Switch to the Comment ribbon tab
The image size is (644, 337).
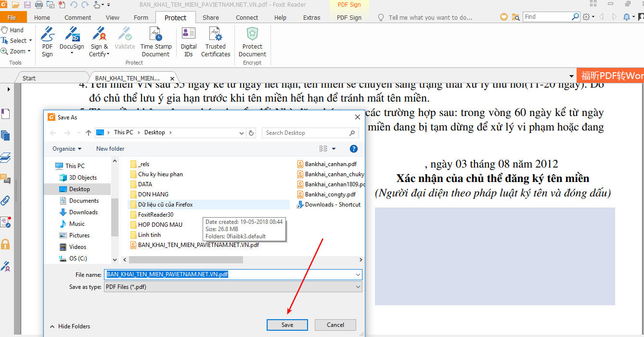78,17
